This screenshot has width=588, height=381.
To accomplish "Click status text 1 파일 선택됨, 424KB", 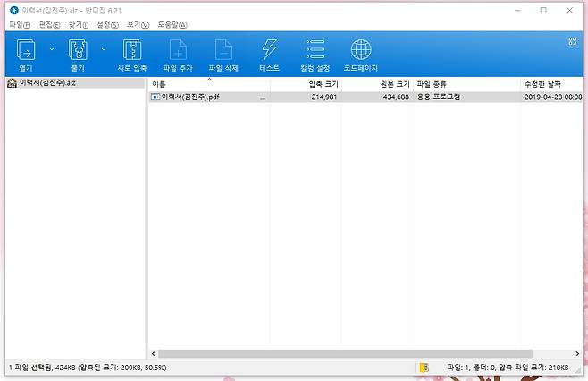I will [42, 368].
